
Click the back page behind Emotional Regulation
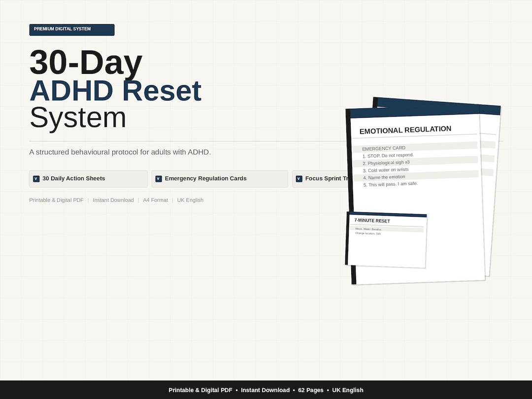coord(491,190)
